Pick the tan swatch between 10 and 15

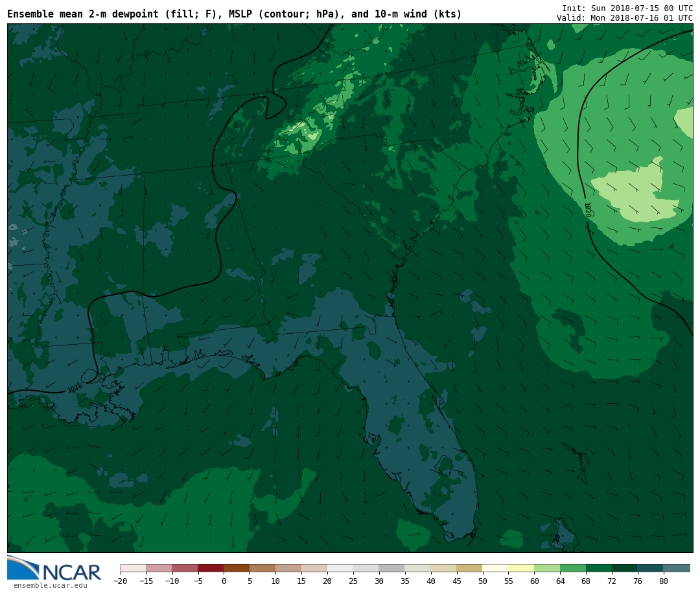(289, 568)
